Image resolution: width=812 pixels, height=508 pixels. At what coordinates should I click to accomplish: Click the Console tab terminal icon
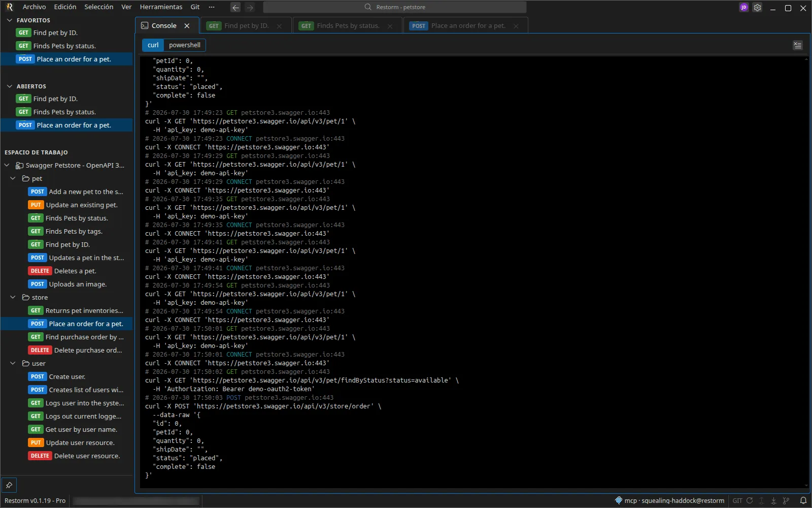click(145, 25)
